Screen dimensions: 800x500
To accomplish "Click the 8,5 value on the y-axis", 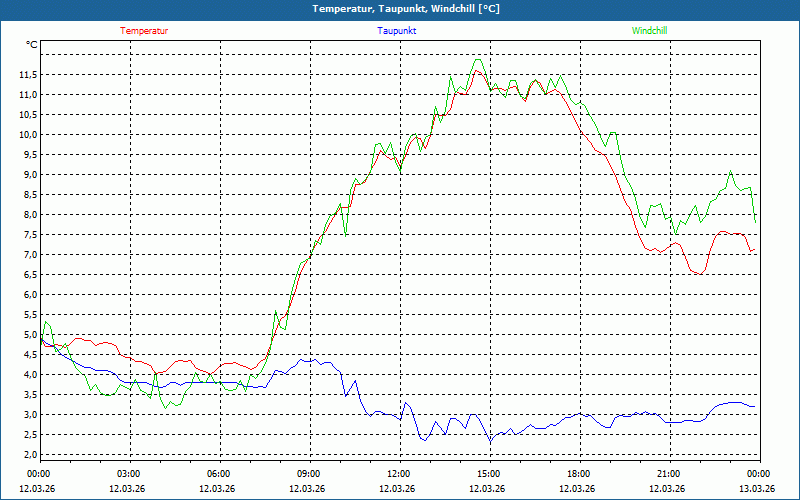I will click(29, 195).
